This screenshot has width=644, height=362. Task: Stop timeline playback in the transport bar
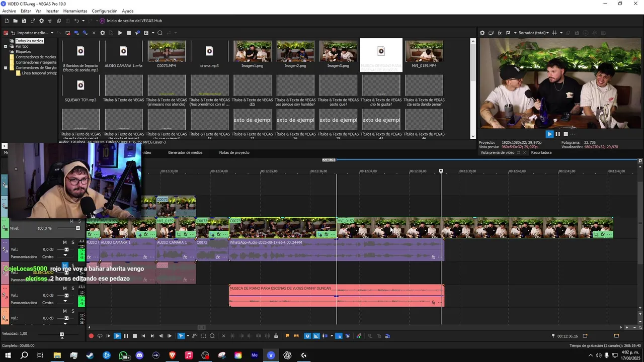pyautogui.click(x=134, y=336)
